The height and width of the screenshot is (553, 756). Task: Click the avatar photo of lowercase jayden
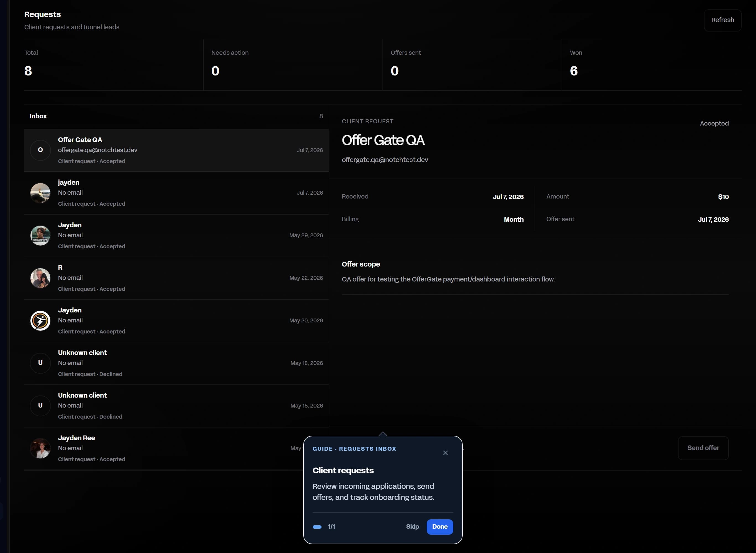40,193
